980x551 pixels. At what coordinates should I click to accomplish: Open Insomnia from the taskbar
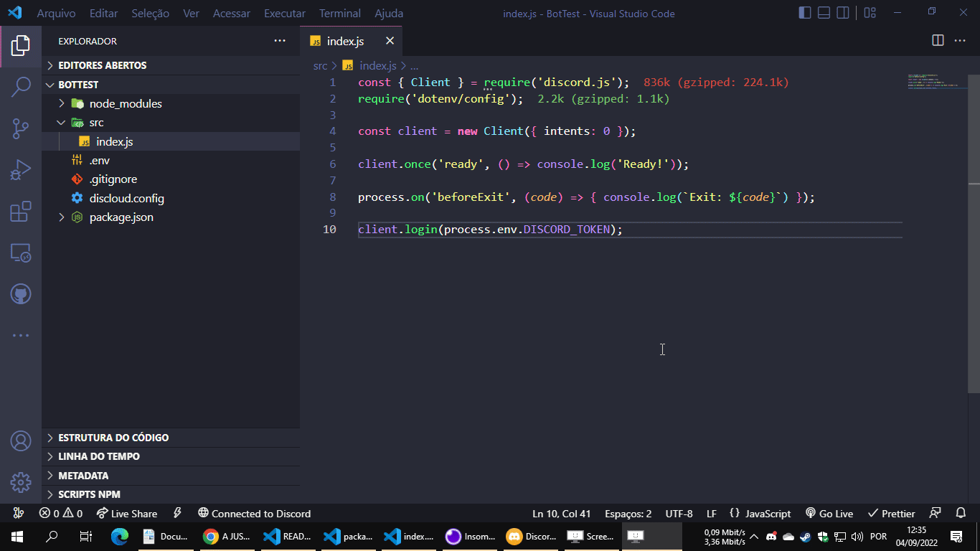click(x=471, y=536)
